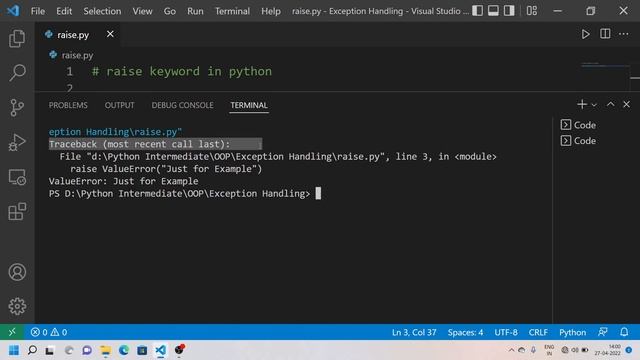Image resolution: width=640 pixels, height=360 pixels.
Task: Open the File menu
Action: pos(38,11)
